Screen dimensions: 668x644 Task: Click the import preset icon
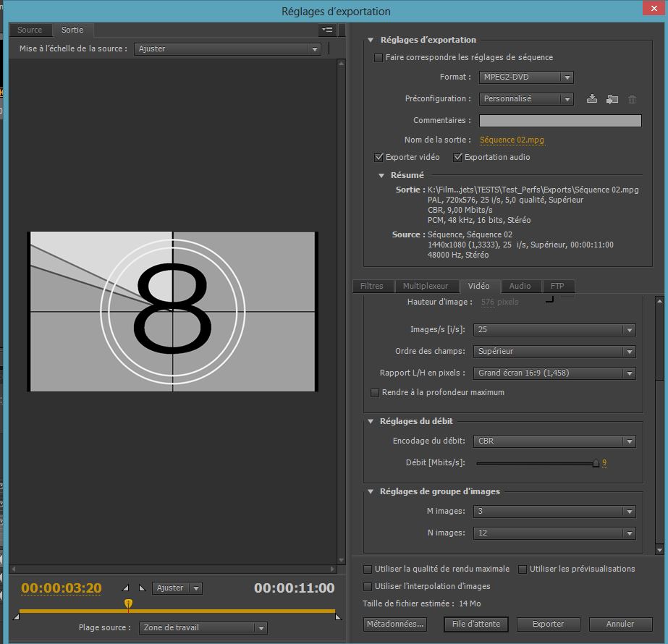tap(612, 99)
